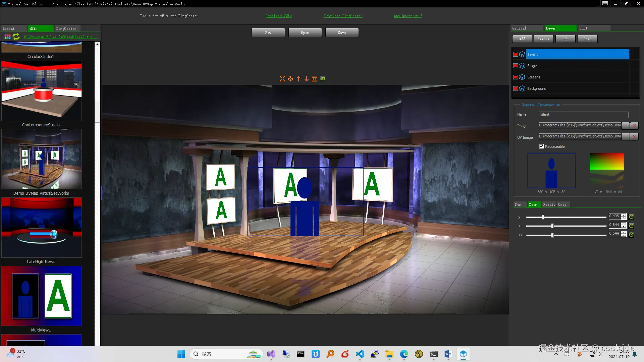The image size is (644, 362).
Task: Click the fit-to-view expand arrows icon
Action: (282, 79)
